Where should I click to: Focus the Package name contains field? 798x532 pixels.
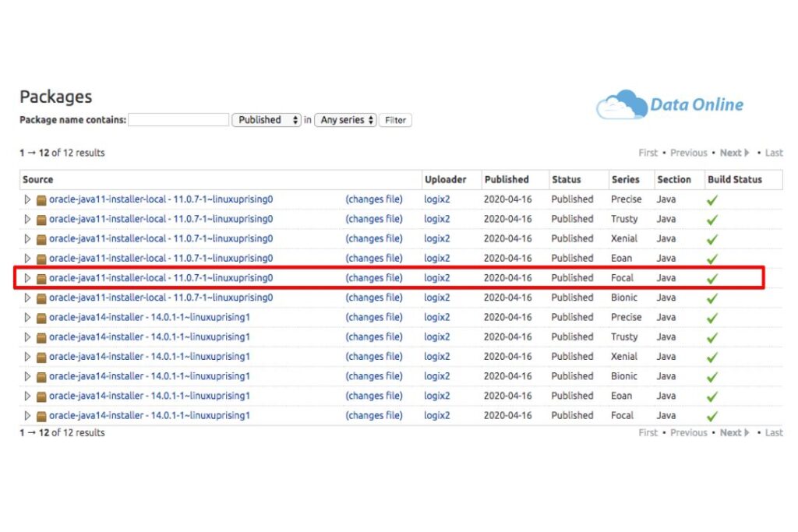[178, 120]
